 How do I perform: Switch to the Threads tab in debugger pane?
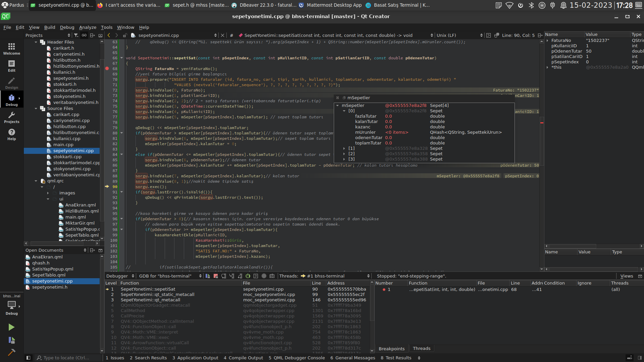pyautogui.click(x=421, y=348)
